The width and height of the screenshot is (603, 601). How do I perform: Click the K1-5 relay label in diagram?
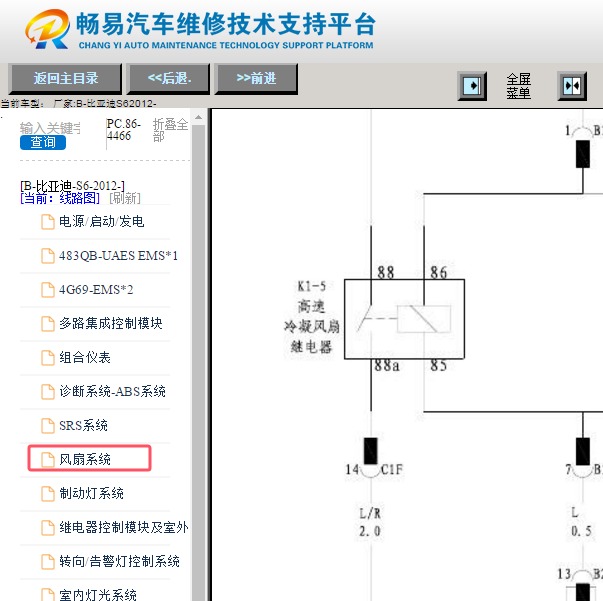[311, 317]
